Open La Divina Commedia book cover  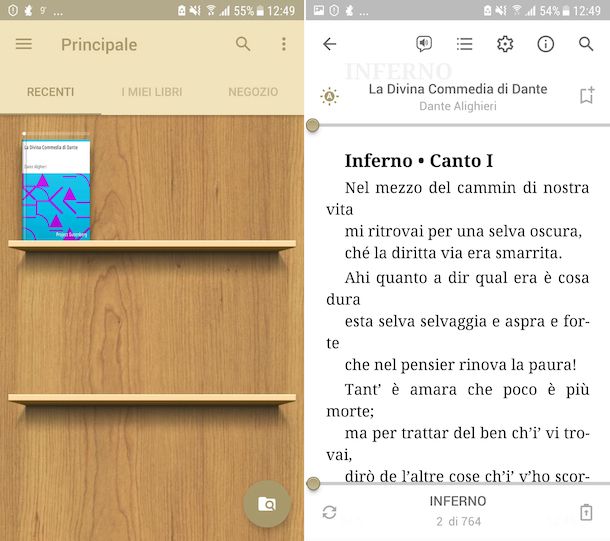56,190
